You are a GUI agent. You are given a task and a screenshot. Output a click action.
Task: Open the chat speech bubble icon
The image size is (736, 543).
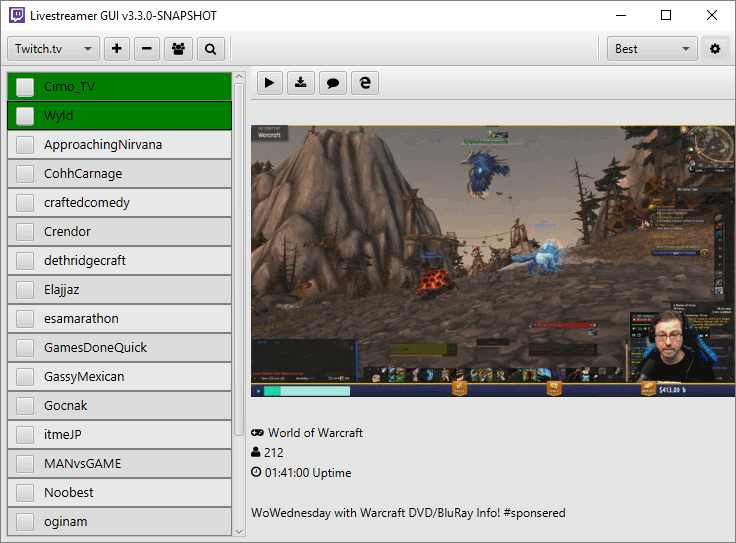pos(333,83)
